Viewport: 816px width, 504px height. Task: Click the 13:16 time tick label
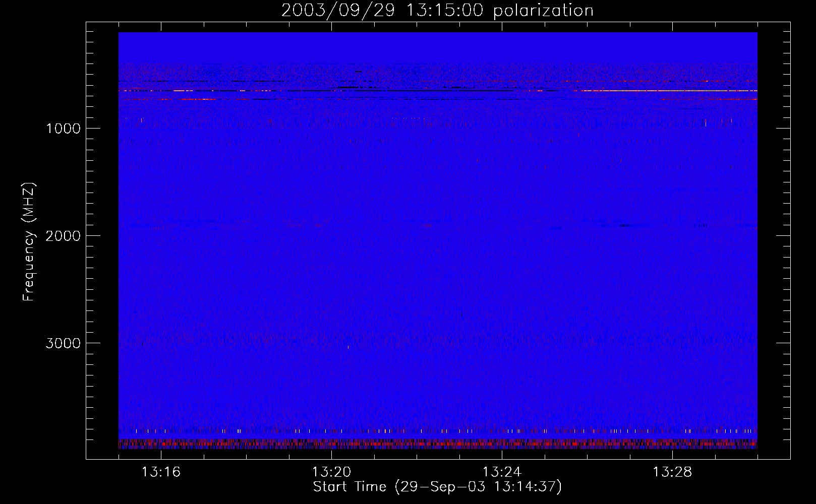[x=161, y=472]
